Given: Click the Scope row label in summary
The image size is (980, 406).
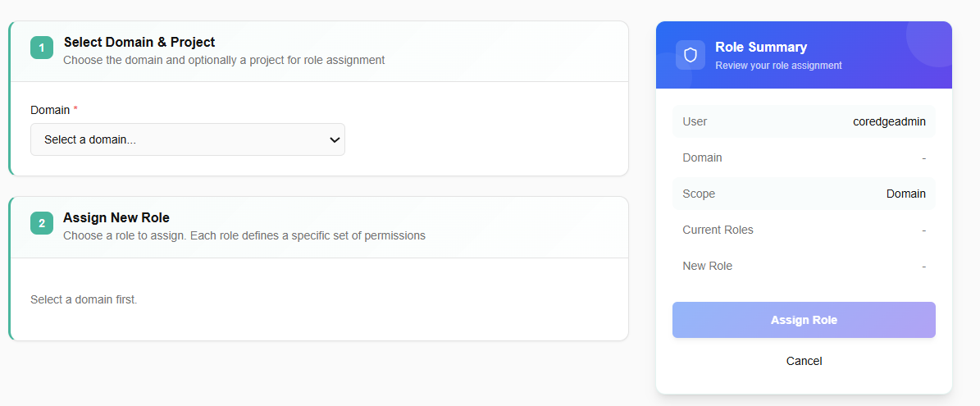Looking at the screenshot, I should click(699, 194).
